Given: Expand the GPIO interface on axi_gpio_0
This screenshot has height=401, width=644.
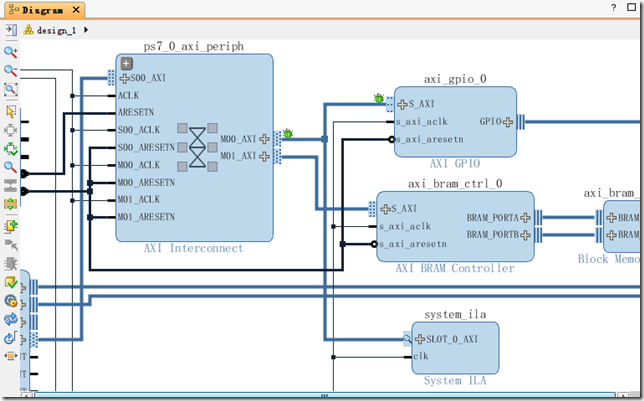Looking at the screenshot, I should coord(508,122).
